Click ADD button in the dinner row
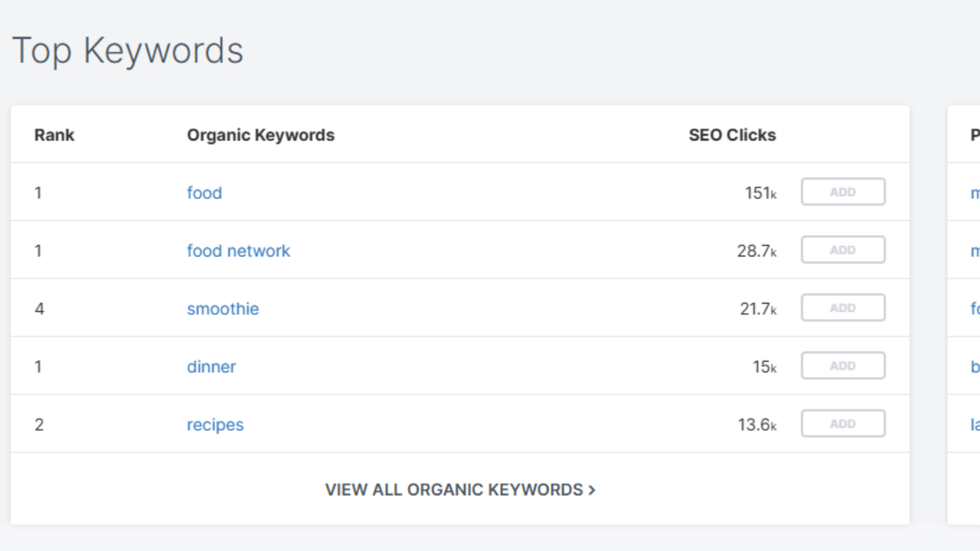This screenshot has height=551, width=980. pos(843,366)
